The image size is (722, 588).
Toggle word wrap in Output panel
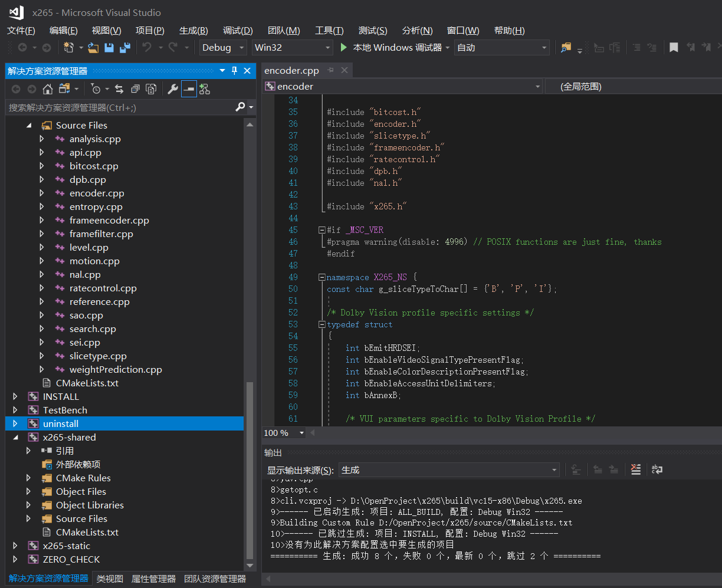coord(657,469)
